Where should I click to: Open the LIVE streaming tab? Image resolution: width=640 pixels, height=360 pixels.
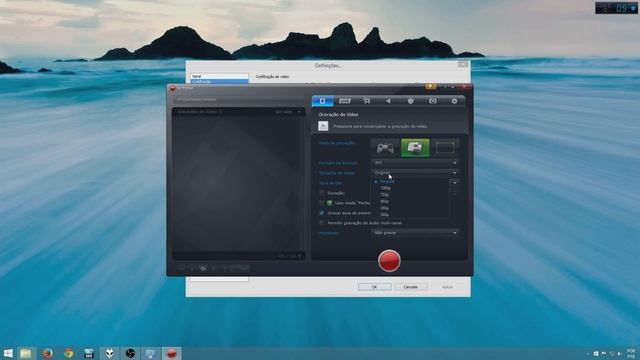click(x=344, y=101)
